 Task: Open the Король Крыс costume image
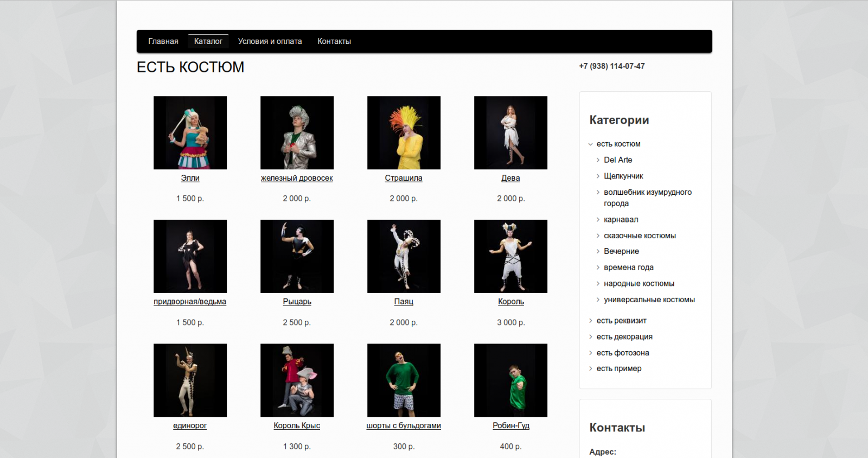(x=297, y=380)
